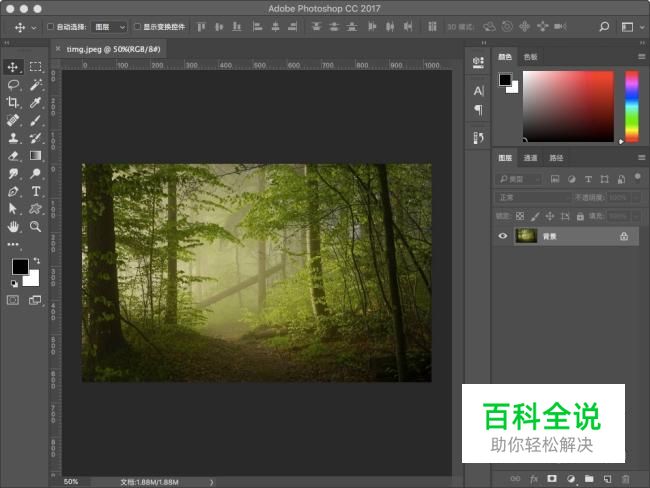
Task: Select the Magic Wand tool
Action: click(35, 85)
